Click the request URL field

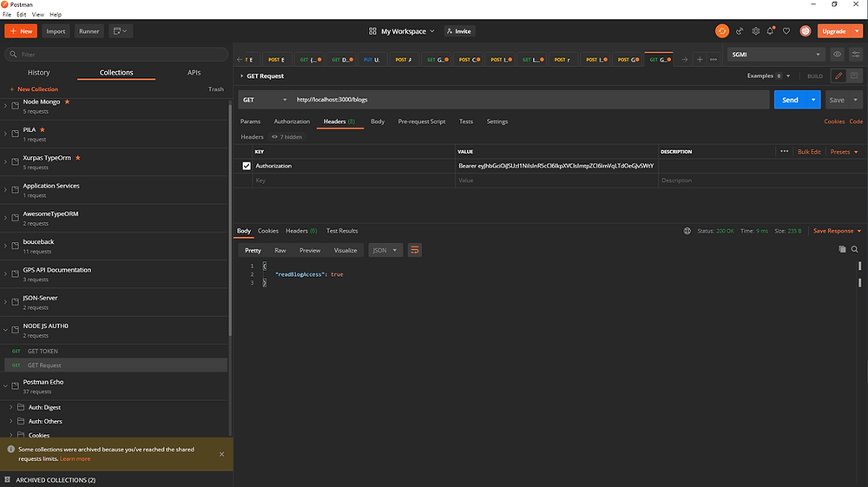pyautogui.click(x=530, y=100)
